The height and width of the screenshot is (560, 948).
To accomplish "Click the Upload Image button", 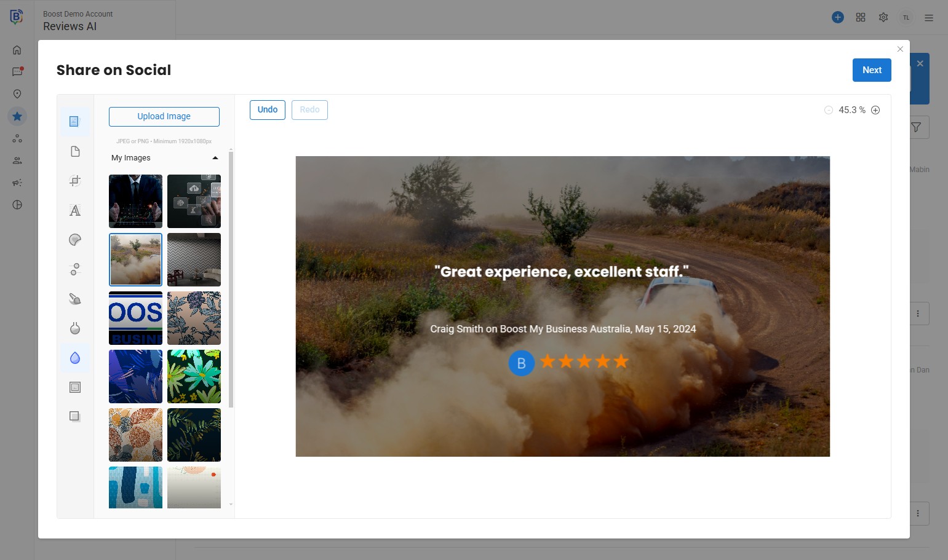I will 164,116.
